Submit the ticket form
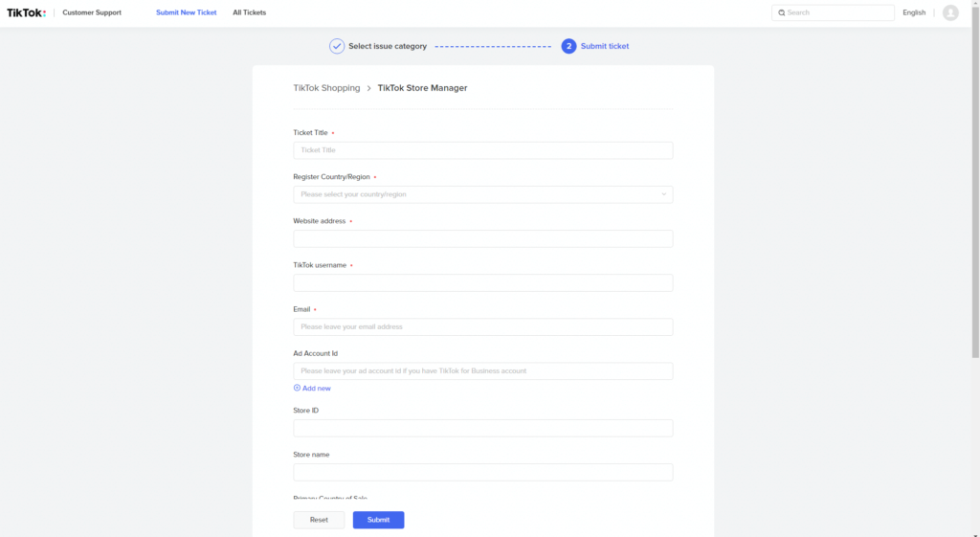Image resolution: width=980 pixels, height=537 pixels. click(378, 520)
